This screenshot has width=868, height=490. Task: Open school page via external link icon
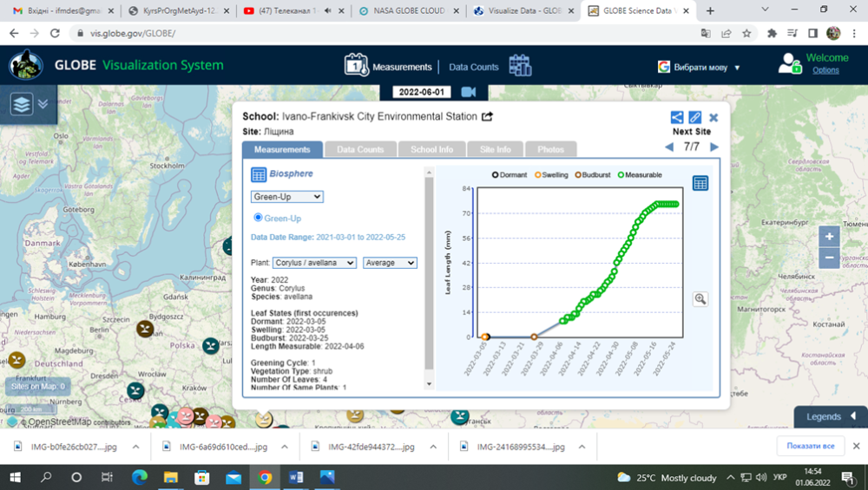488,117
